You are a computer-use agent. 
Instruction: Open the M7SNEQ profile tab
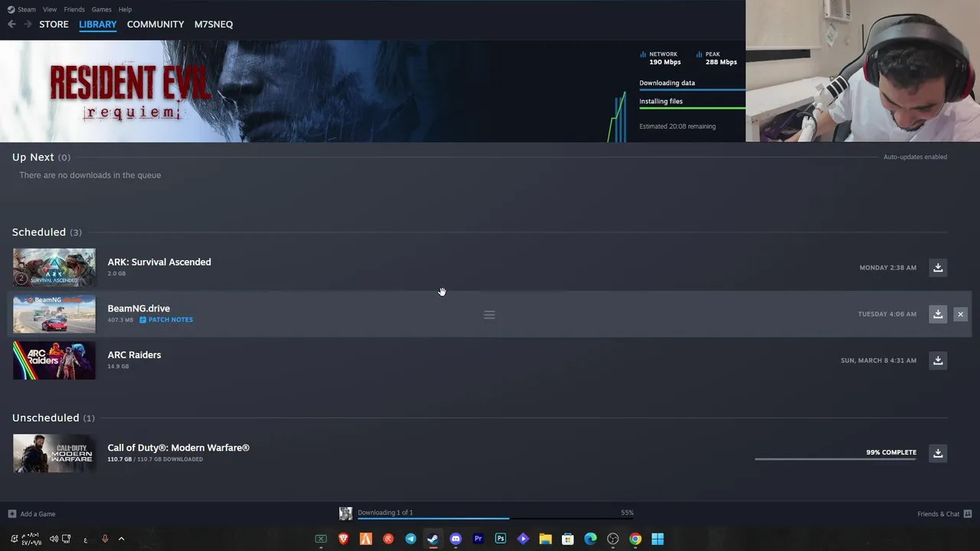(214, 24)
